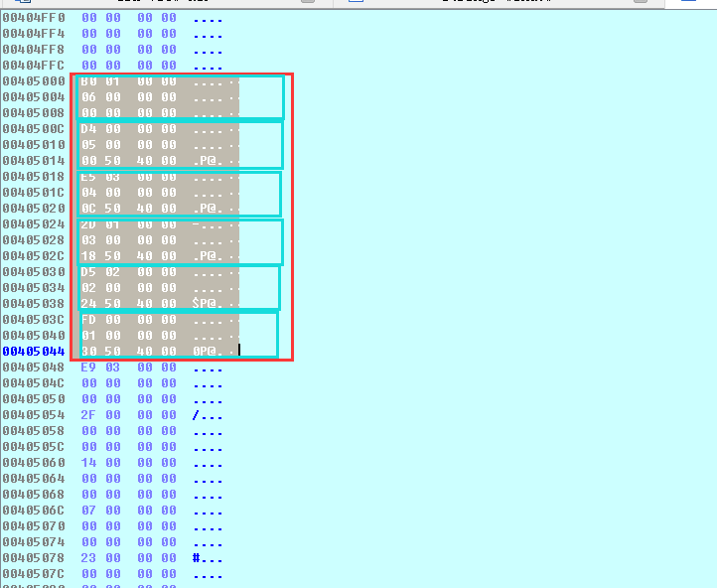Select address 00405078

34,558
